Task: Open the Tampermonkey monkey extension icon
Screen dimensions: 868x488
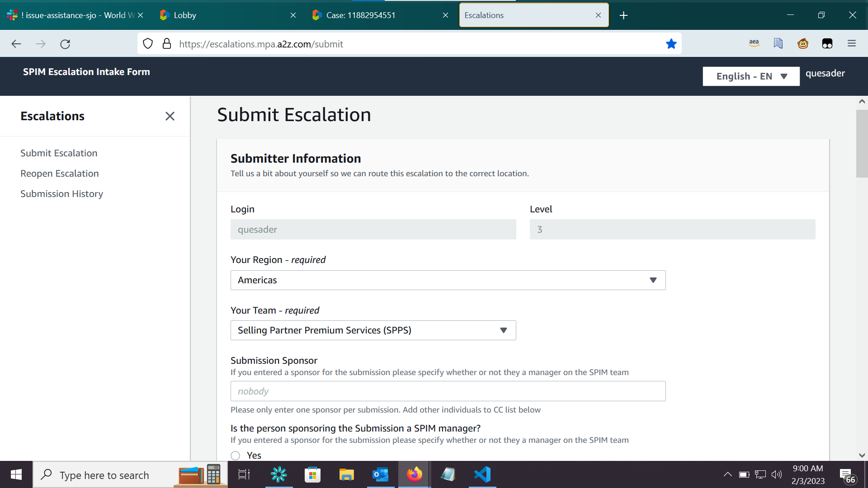Action: coord(803,44)
